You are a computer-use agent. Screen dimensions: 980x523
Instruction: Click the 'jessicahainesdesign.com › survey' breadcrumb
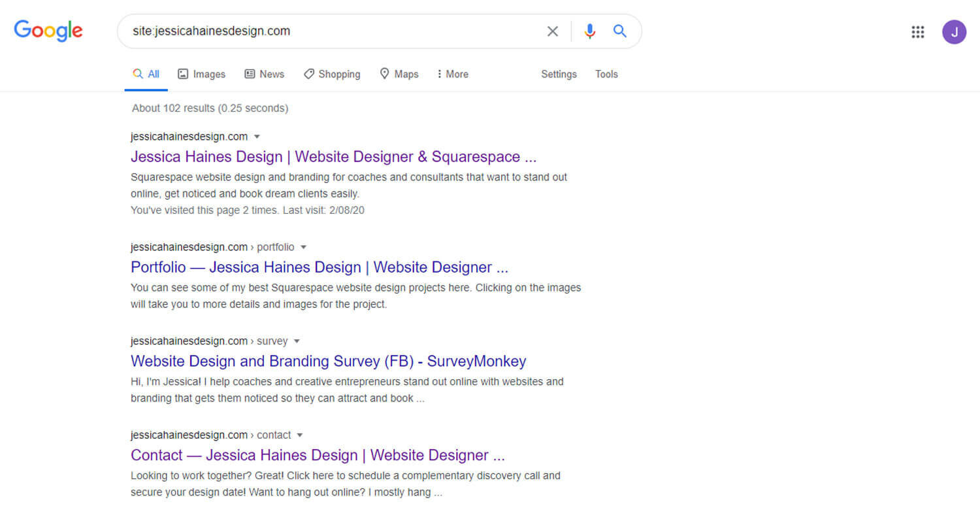point(209,341)
